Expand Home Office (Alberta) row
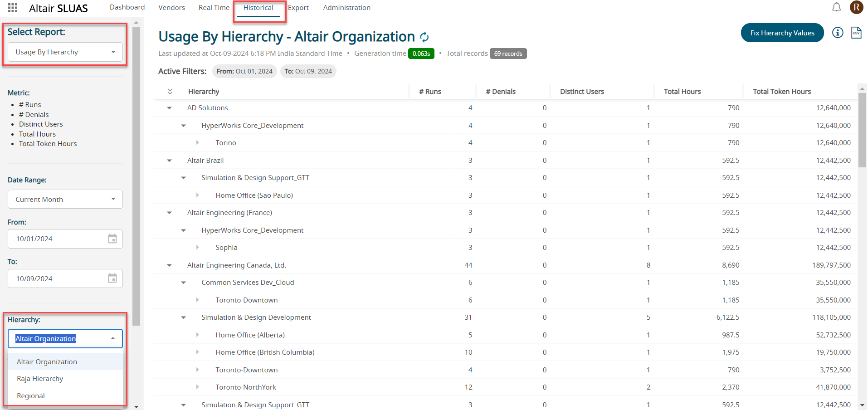This screenshot has width=868, height=410. pyautogui.click(x=198, y=335)
